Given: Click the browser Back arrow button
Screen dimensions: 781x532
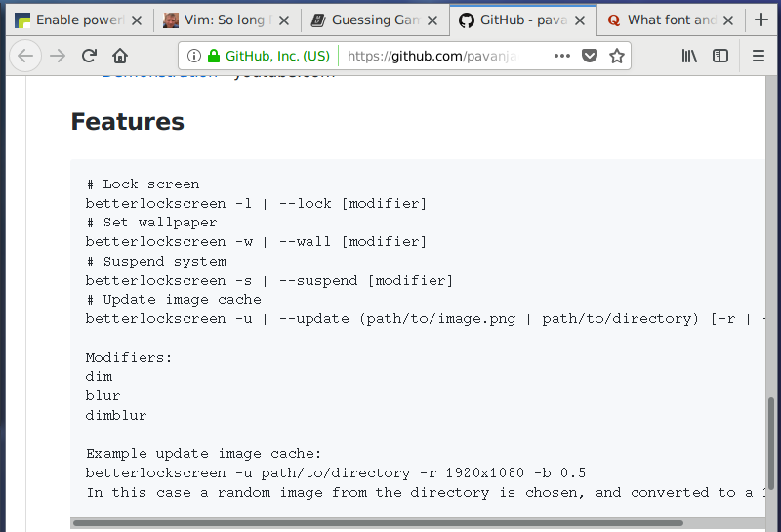Looking at the screenshot, I should (x=26, y=56).
